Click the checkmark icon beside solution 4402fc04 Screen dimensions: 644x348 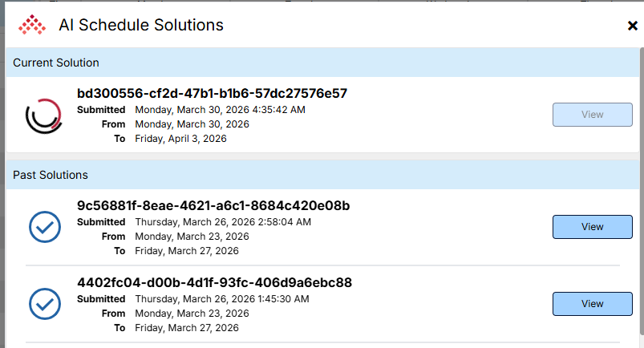[45, 304]
